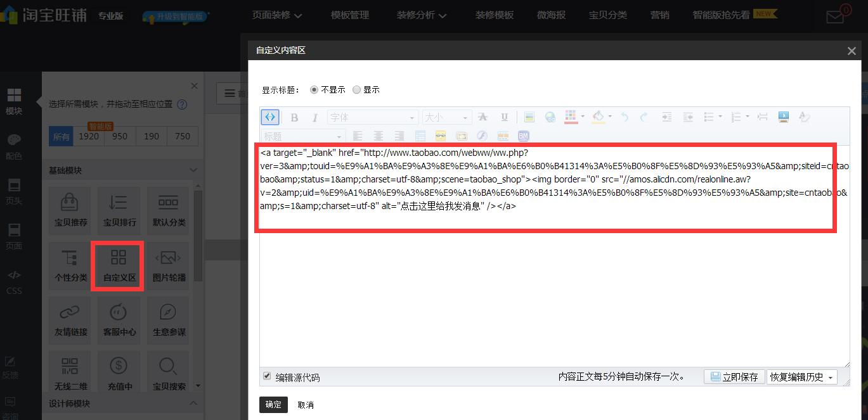The height and width of the screenshot is (420, 868).
Task: Click help question mark in module panel
Action: point(182,105)
